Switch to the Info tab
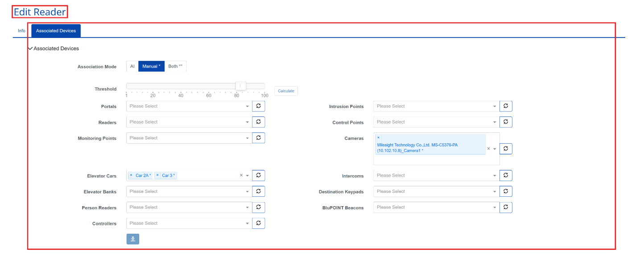 tap(21, 31)
